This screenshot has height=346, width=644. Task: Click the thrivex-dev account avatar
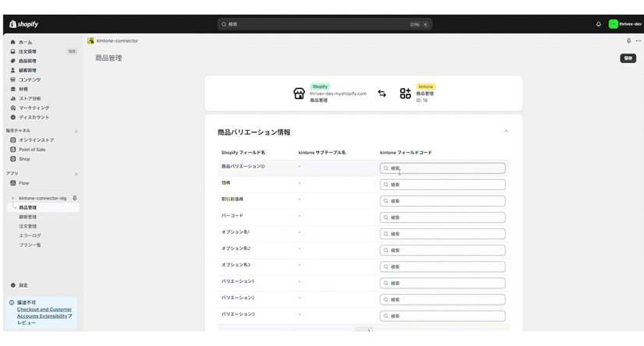[614, 24]
